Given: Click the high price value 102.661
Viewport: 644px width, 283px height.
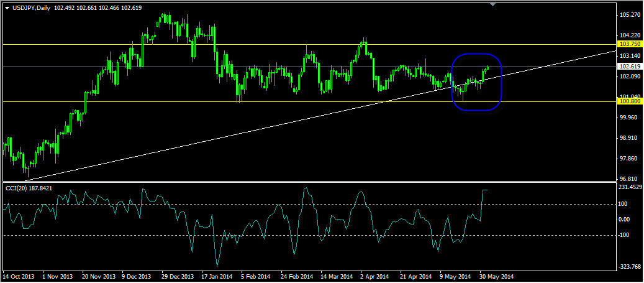Looking at the screenshot, I should [87, 7].
